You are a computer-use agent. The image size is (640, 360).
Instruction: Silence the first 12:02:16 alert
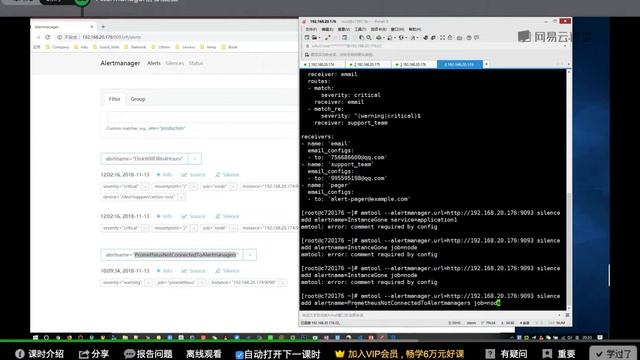point(227,175)
